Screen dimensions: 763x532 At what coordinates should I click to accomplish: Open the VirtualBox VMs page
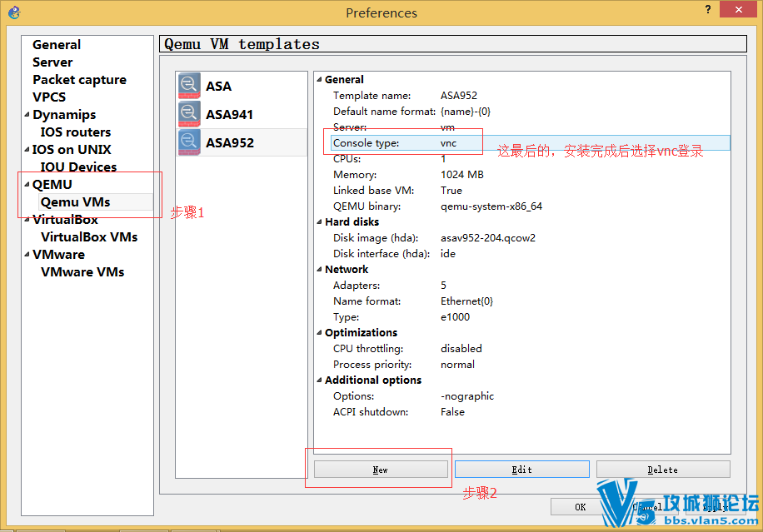coord(89,237)
